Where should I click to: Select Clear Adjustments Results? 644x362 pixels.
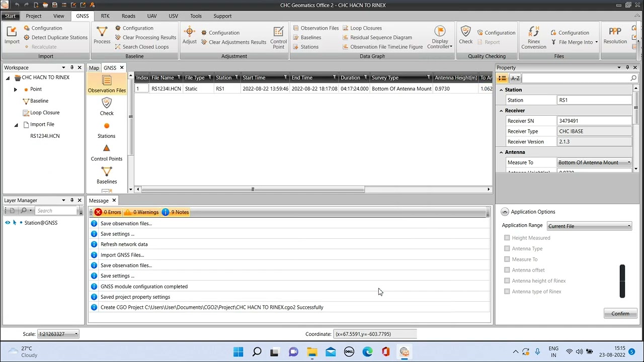tap(233, 42)
